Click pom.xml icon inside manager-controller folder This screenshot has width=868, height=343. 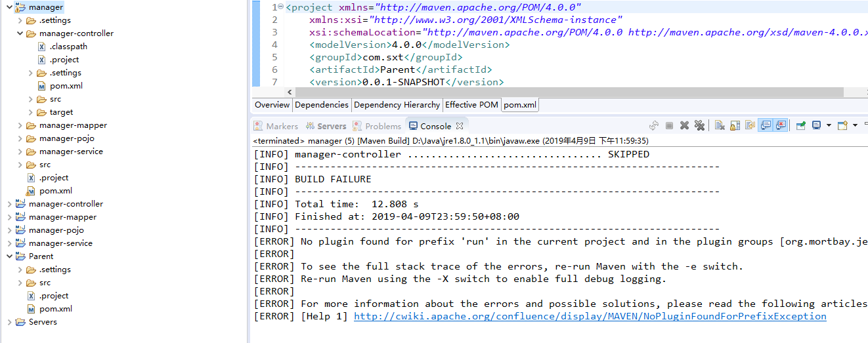click(41, 86)
